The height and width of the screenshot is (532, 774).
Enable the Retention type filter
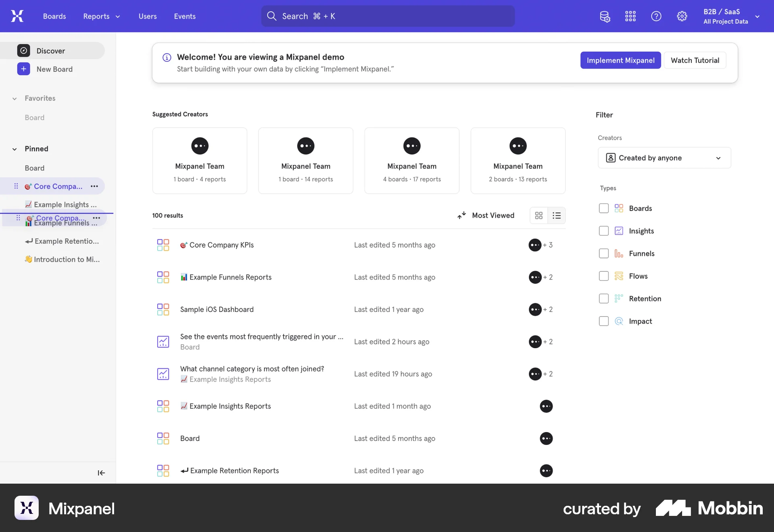click(603, 298)
